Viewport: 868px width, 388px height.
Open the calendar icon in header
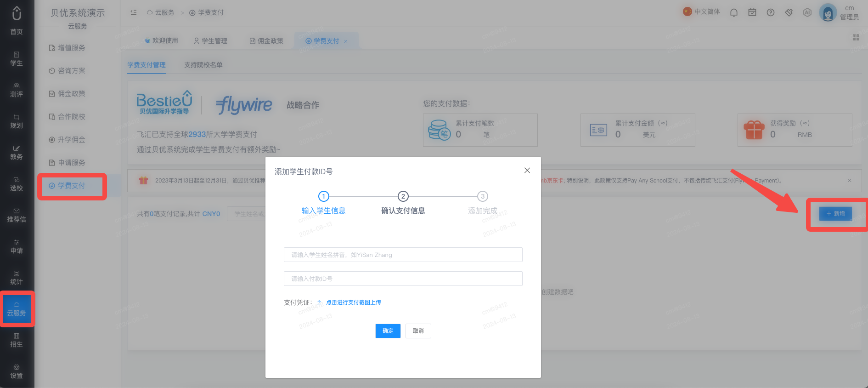752,12
